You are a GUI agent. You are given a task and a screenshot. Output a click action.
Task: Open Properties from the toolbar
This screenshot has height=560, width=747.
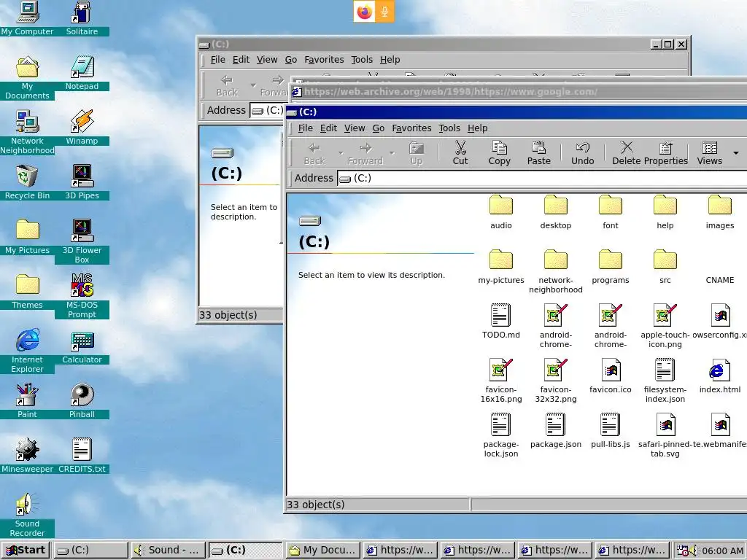pyautogui.click(x=665, y=153)
